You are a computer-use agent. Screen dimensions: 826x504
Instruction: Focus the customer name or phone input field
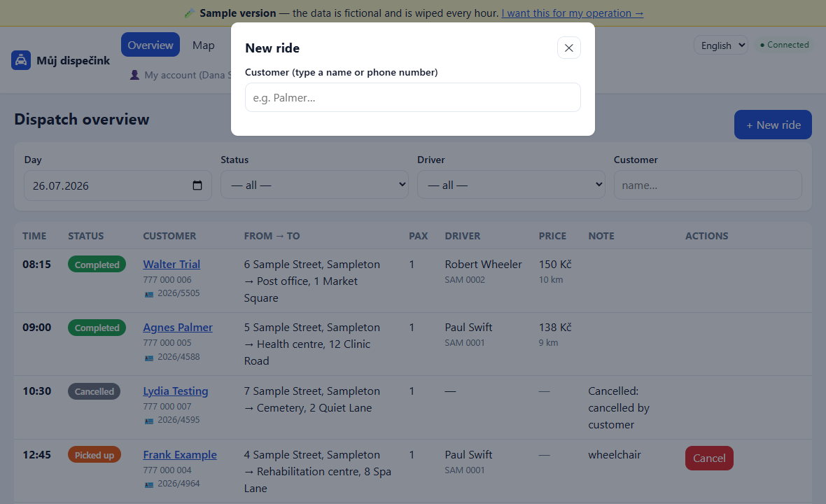(x=412, y=97)
